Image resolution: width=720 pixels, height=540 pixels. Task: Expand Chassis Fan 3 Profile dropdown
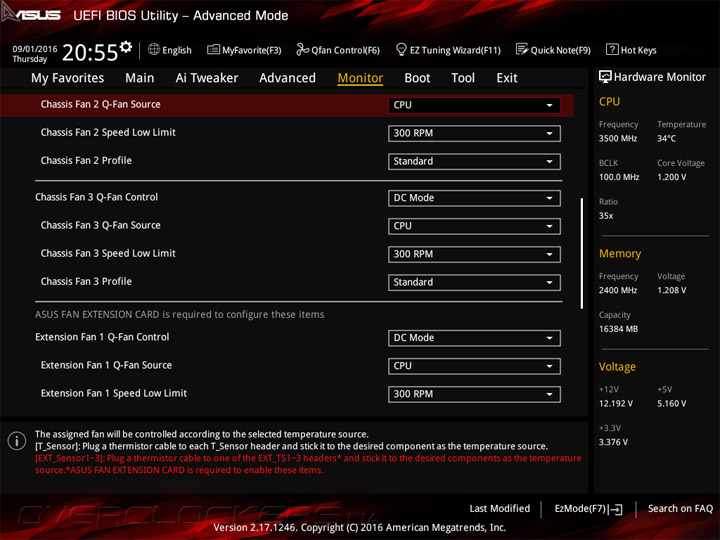pyautogui.click(x=474, y=282)
